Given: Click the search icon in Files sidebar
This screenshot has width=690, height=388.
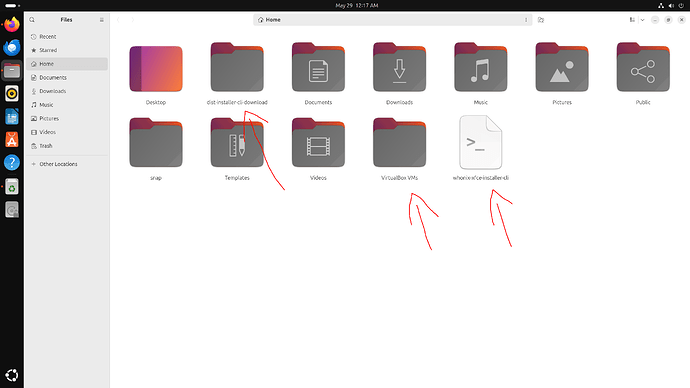Looking at the screenshot, I should click(x=32, y=20).
